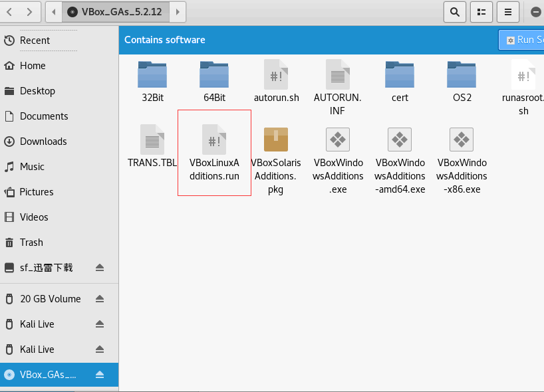Open Pictures in the sidebar
The height and width of the screenshot is (392, 544).
pos(59,192)
